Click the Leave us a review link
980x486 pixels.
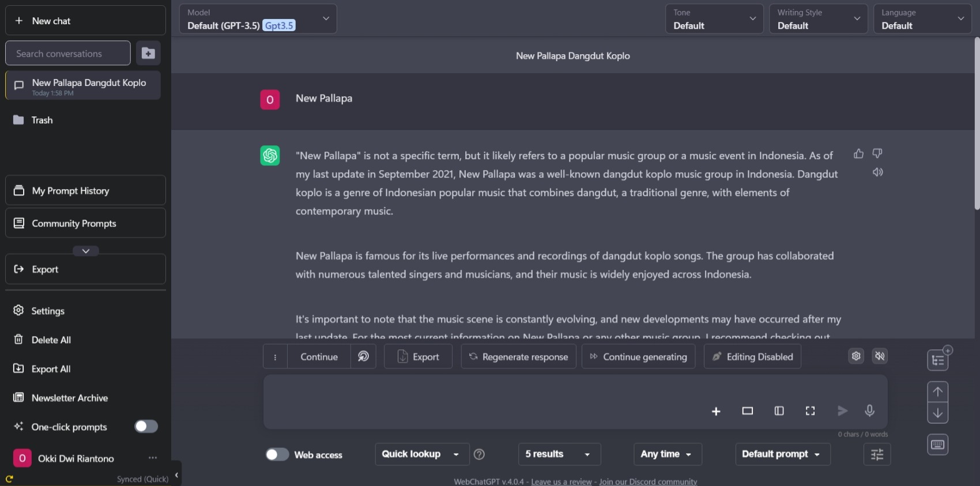click(x=561, y=481)
